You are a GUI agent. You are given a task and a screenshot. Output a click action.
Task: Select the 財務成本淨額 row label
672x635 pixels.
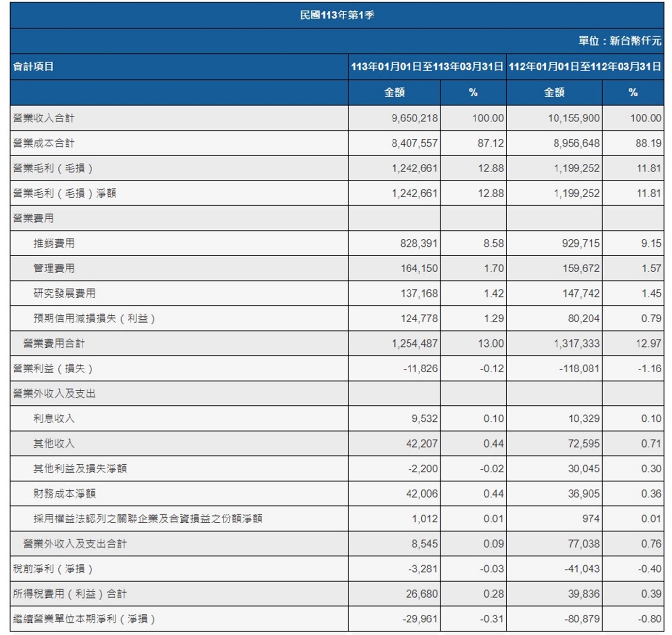(x=65, y=494)
